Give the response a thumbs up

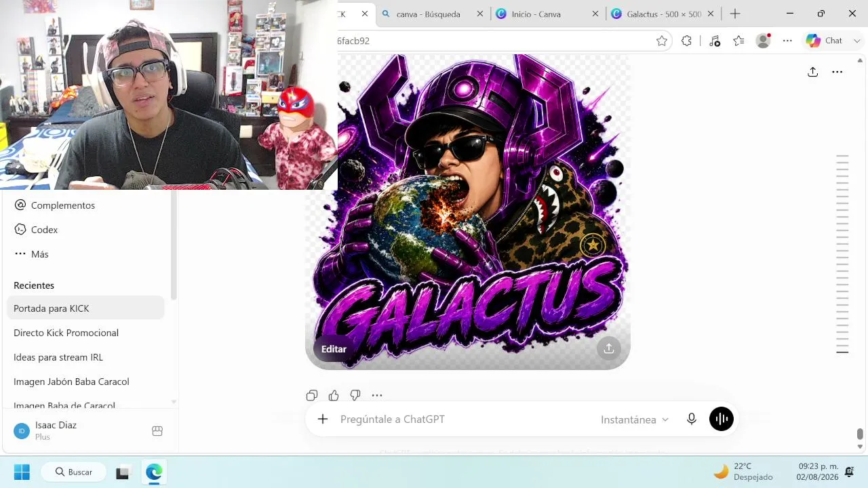[334, 395]
